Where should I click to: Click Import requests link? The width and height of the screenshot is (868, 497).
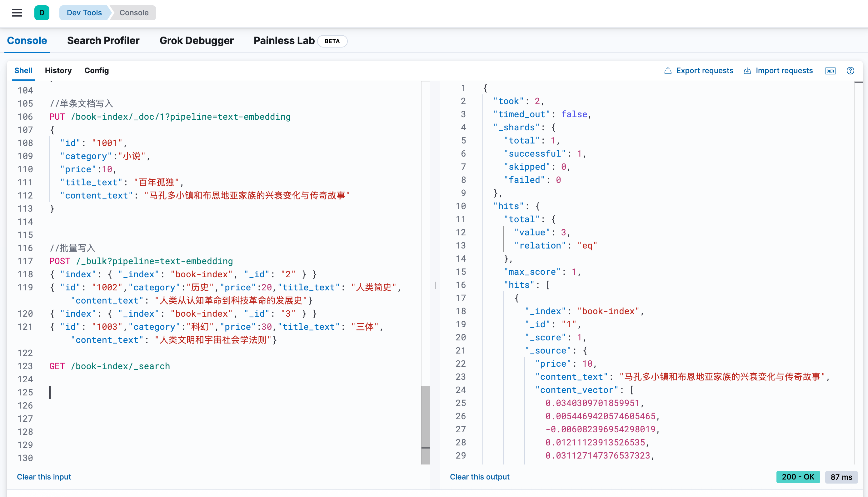coord(784,71)
